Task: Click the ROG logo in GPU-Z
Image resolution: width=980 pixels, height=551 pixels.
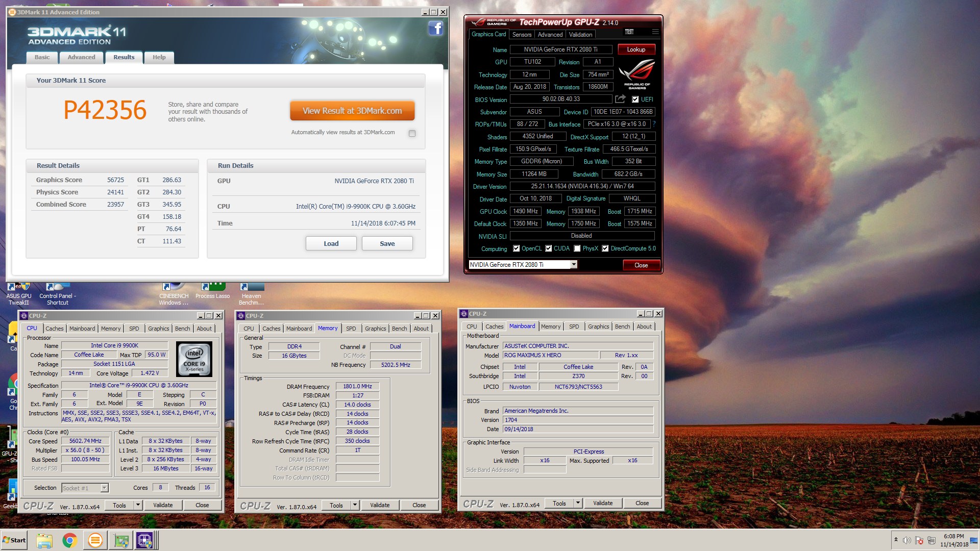Action: (x=636, y=74)
